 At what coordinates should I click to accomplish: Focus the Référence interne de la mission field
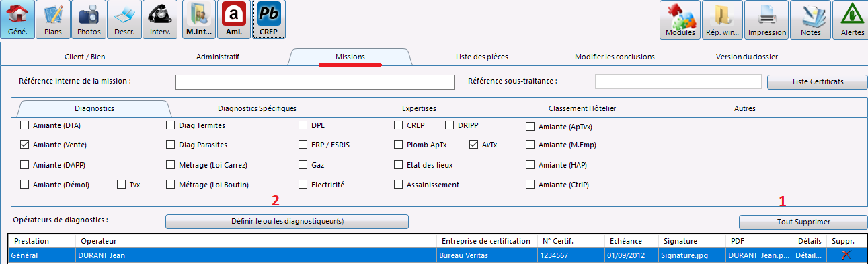pos(315,81)
